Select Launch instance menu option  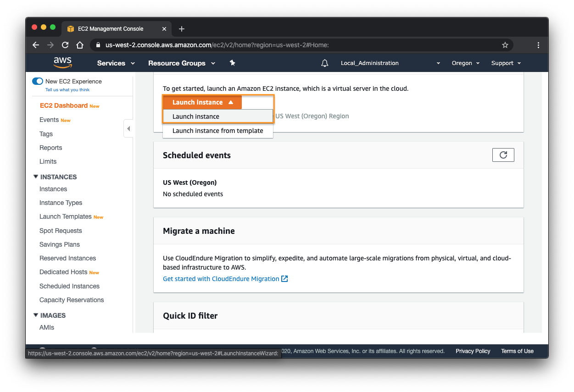click(x=218, y=116)
